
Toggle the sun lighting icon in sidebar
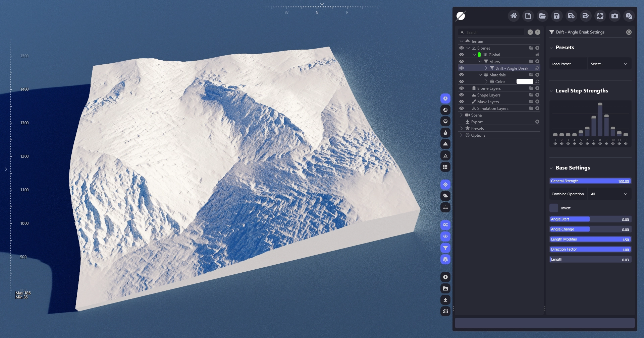(445, 185)
